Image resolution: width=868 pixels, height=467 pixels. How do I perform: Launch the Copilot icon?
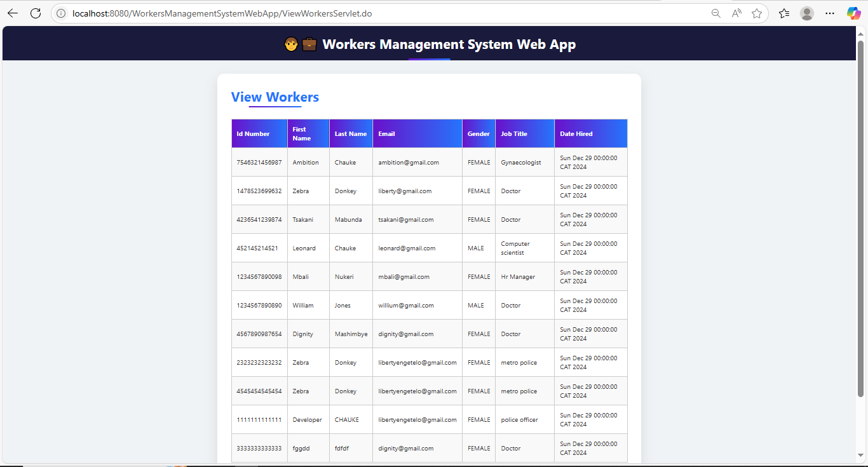(853, 13)
